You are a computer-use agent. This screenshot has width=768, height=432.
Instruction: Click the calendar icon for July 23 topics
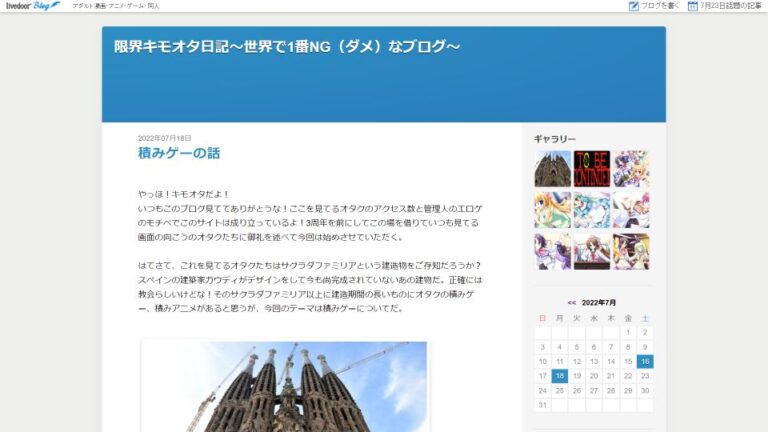coord(692,6)
